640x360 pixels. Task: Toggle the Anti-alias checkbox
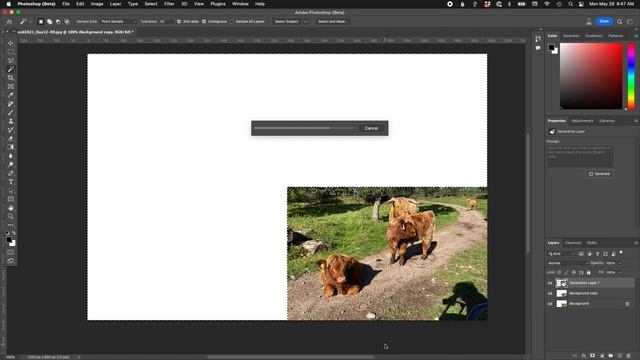coord(179,22)
